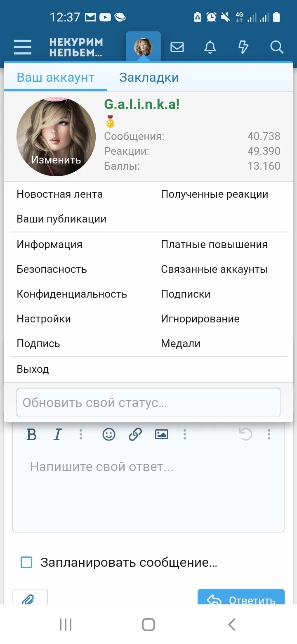Open the messages envelope icon
The height and width of the screenshot is (644, 297).
click(x=177, y=47)
